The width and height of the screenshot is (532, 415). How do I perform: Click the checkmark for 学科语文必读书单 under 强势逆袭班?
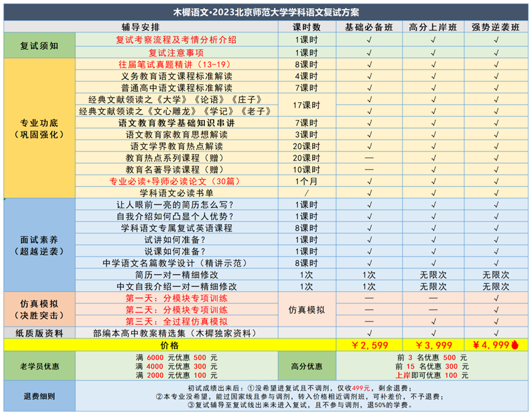(496, 193)
